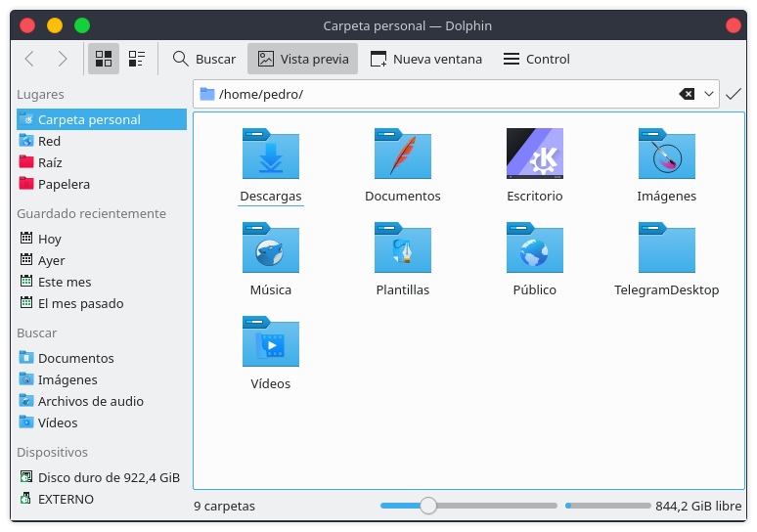The width and height of the screenshot is (757, 532).
Task: Click the 9 carpetas status text
Action: [225, 506]
